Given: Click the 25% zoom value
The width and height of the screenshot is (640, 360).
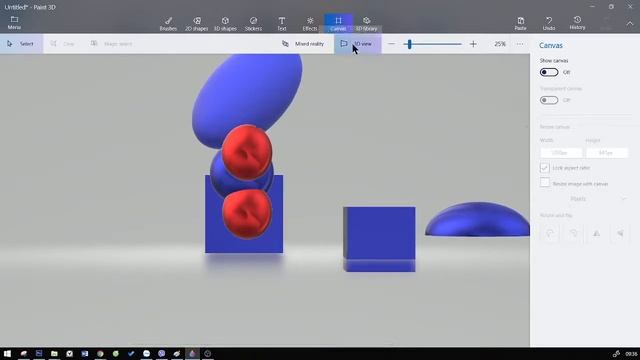Looking at the screenshot, I should coord(500,44).
